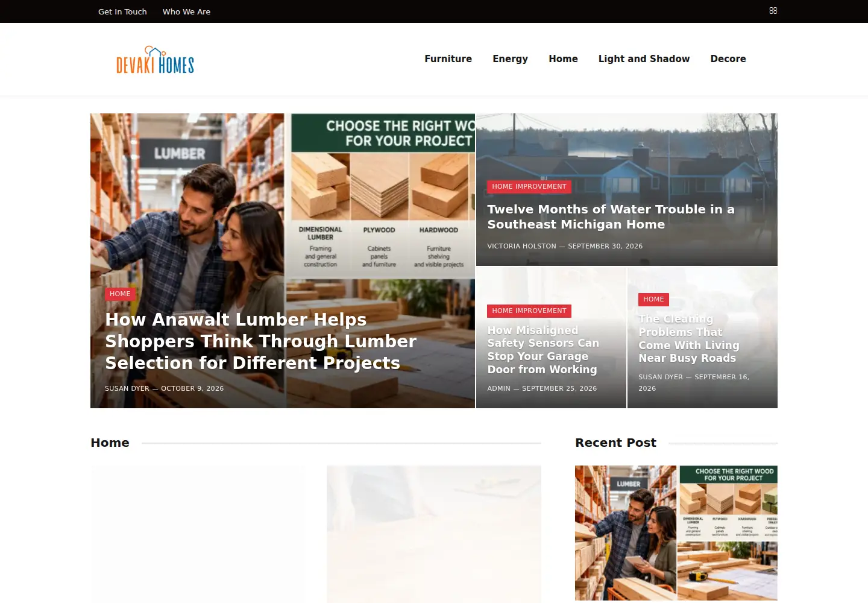Screen dimensions: 868x603
Task: Open the second faded Home section thumbnail
Action: [x=434, y=534]
